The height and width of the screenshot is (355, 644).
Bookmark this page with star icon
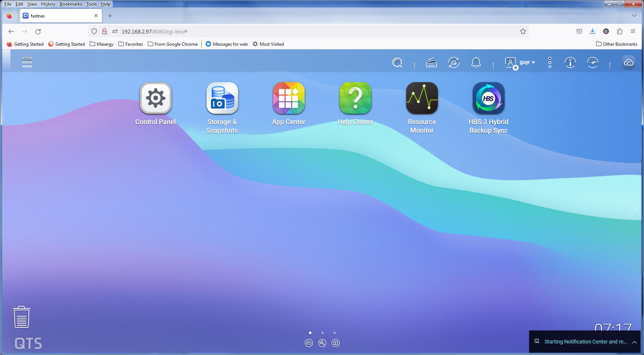coord(523,32)
